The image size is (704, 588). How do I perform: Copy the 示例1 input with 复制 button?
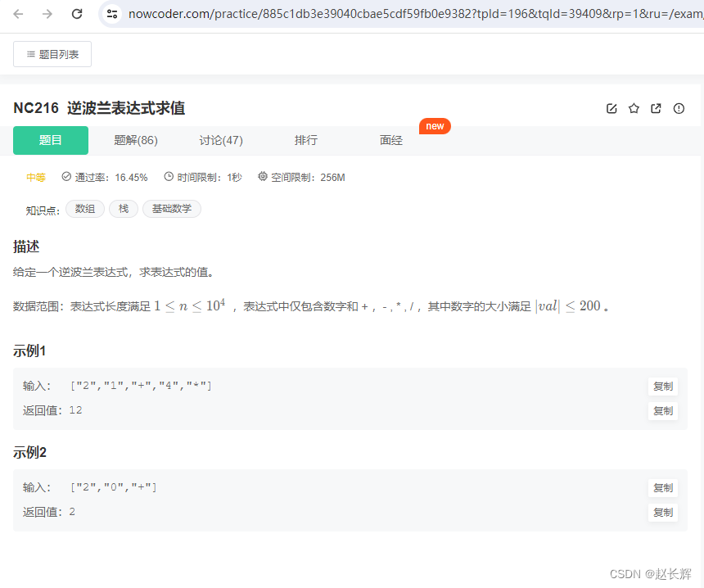pyautogui.click(x=663, y=386)
